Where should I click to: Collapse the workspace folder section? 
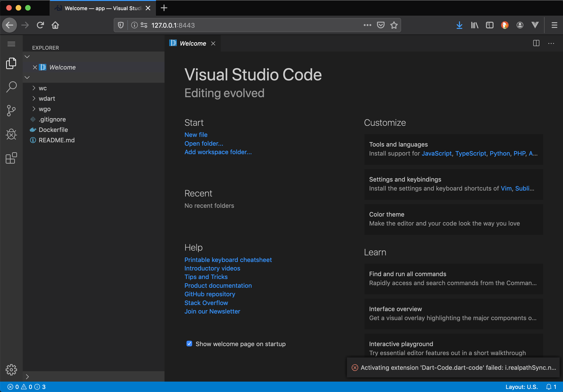click(27, 77)
